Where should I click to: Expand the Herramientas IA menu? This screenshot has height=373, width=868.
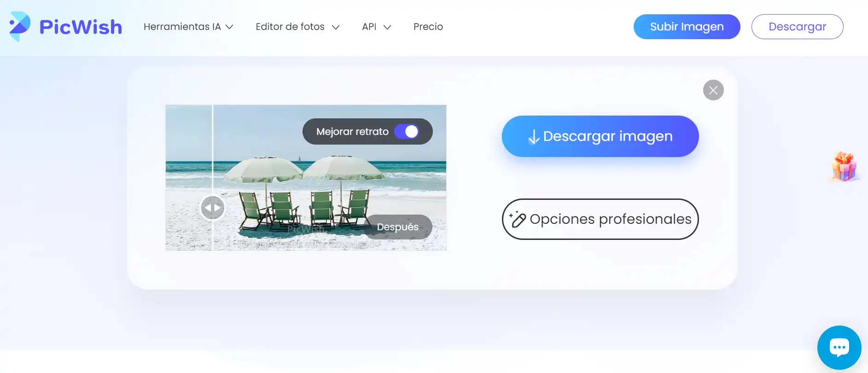[188, 27]
